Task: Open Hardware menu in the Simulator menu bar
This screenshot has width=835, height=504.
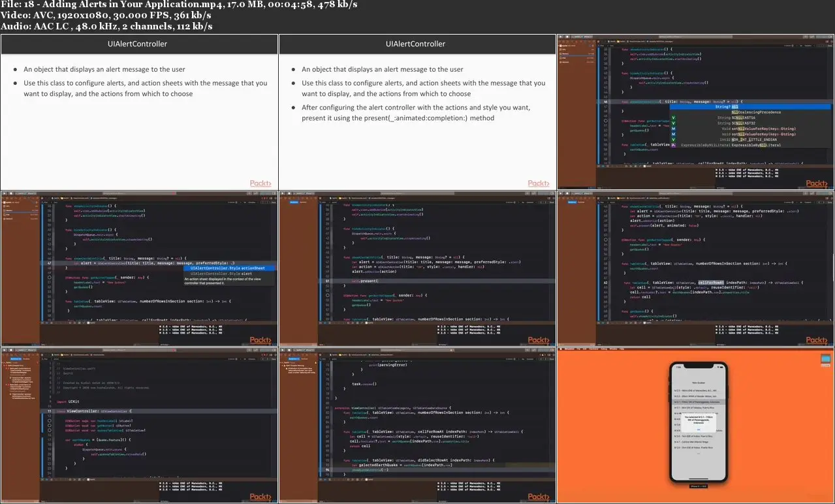Action: 593,349
